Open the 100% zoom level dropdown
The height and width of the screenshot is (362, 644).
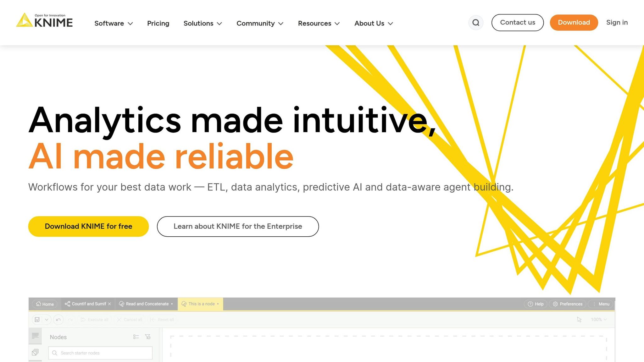(599, 320)
